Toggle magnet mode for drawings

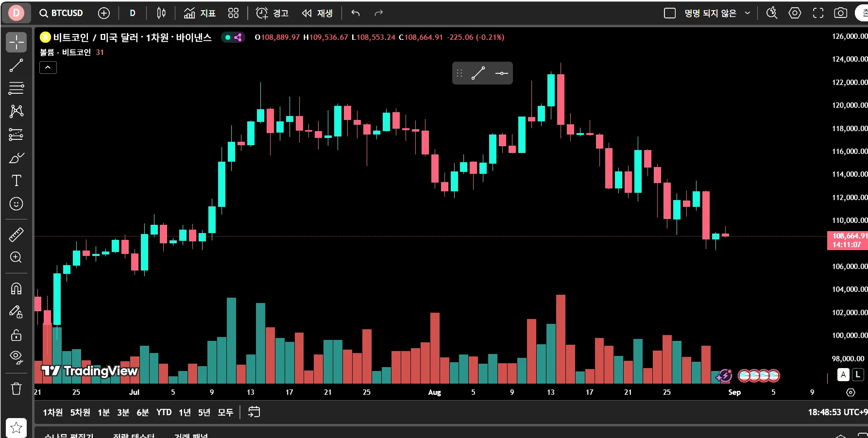tap(16, 289)
